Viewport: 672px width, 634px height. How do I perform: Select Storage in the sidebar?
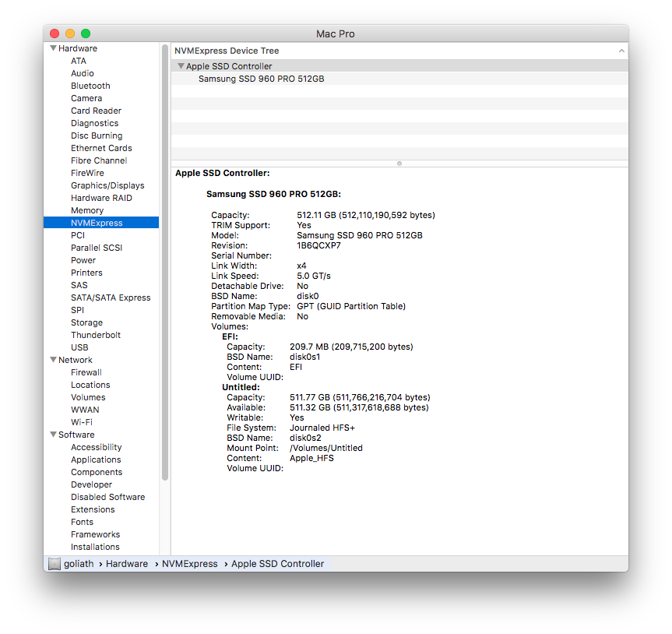coord(86,322)
